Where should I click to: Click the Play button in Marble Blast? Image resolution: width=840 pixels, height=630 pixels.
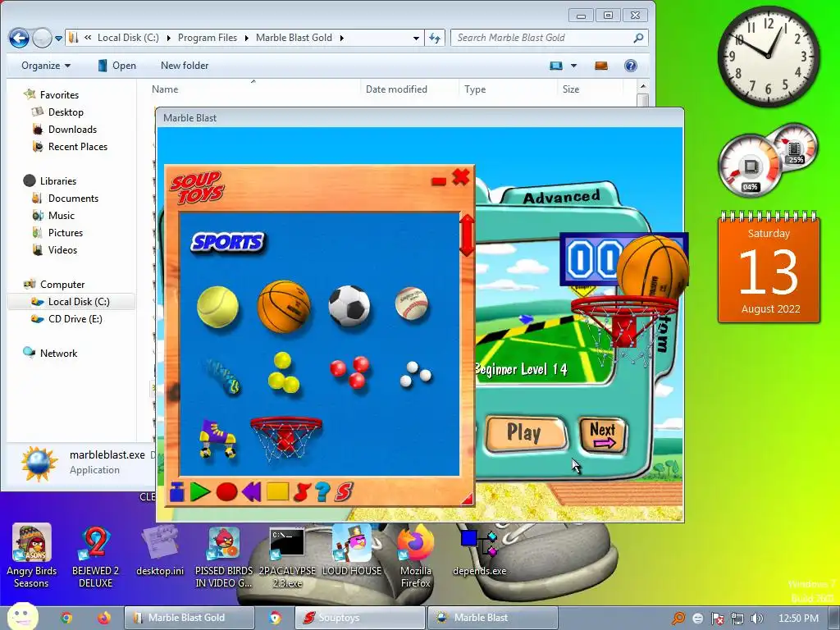tap(525, 432)
